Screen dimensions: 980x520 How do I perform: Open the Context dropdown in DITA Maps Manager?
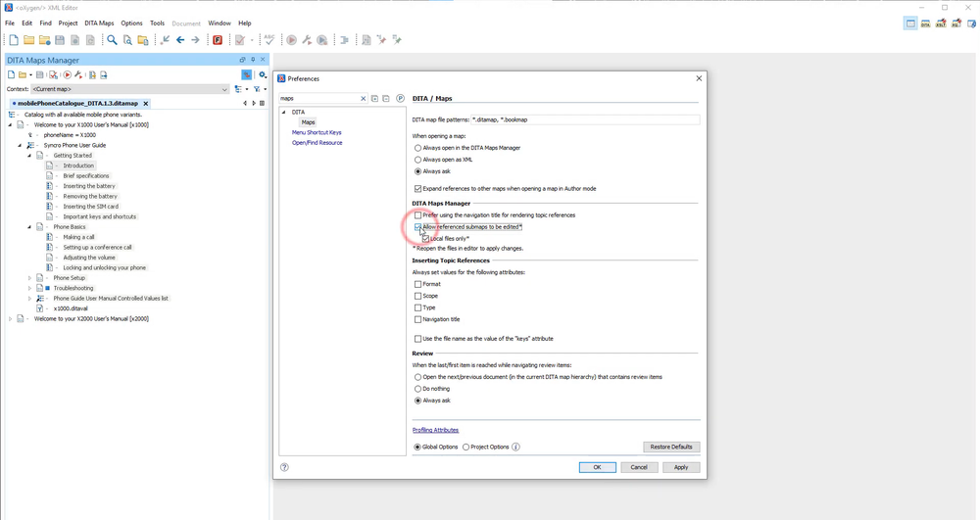130,89
